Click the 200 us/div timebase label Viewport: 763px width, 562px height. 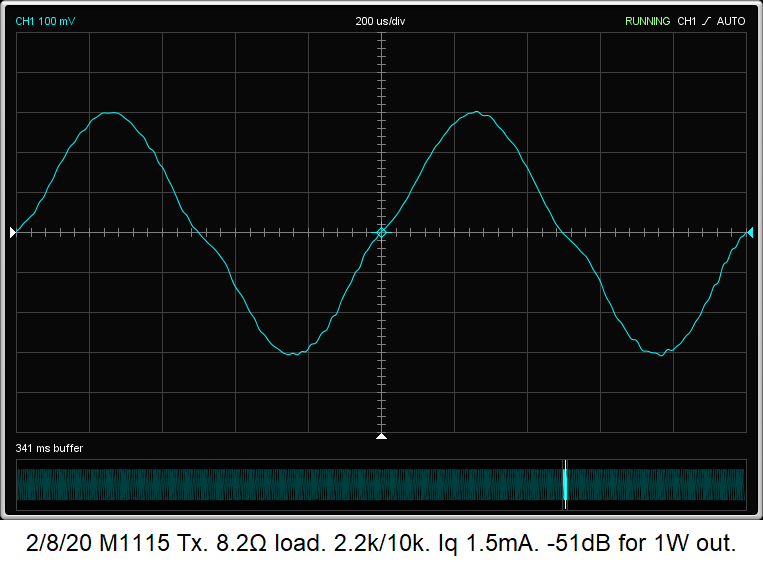[380, 21]
